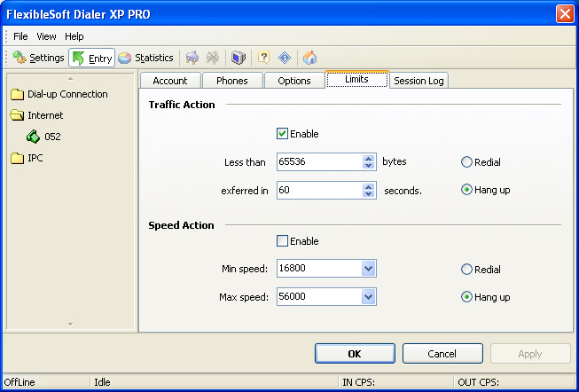
Task: Increase seconds value with up spinner
Action: 369,186
